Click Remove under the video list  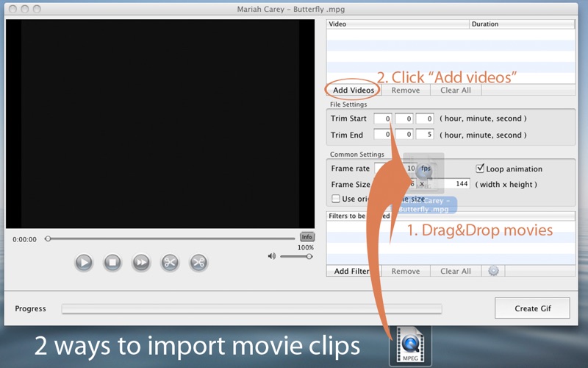click(405, 91)
